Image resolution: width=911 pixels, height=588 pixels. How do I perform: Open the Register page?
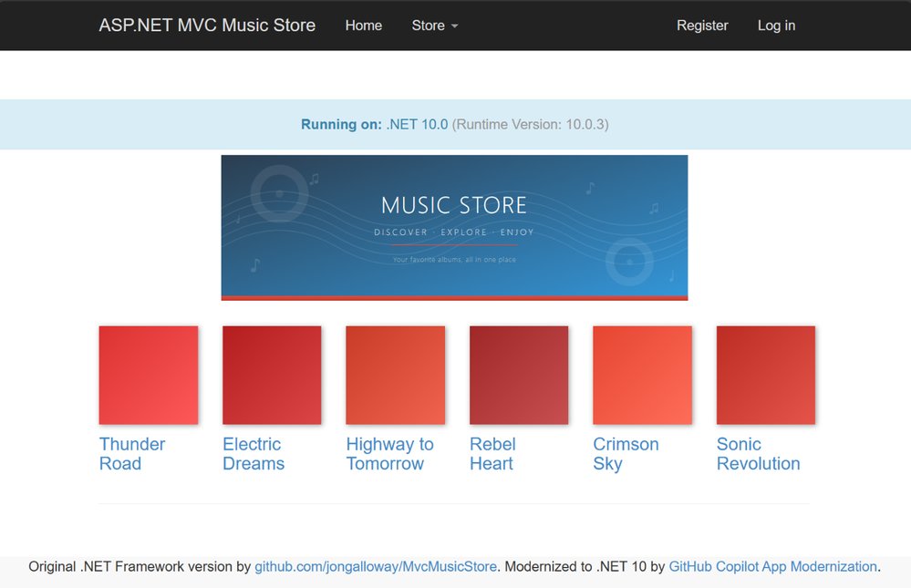702,26
